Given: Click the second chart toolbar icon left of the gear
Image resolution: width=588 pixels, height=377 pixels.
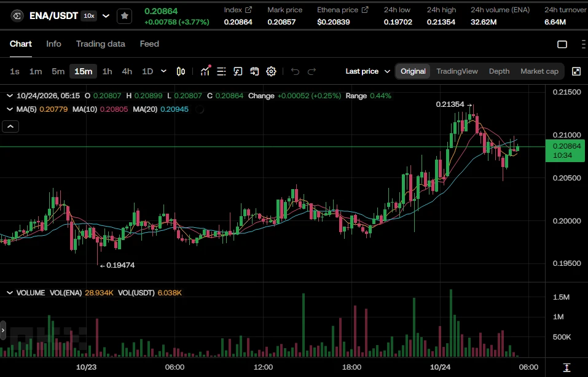Looking at the screenshot, I should click(x=238, y=71).
